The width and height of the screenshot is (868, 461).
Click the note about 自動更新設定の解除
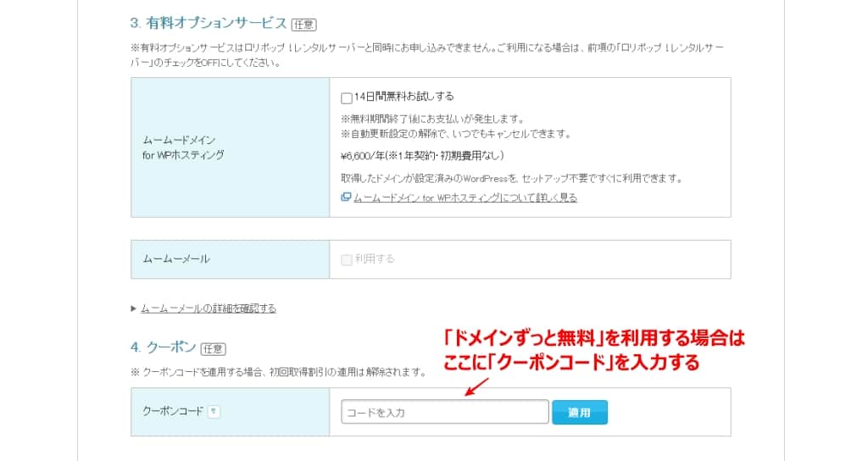455,134
